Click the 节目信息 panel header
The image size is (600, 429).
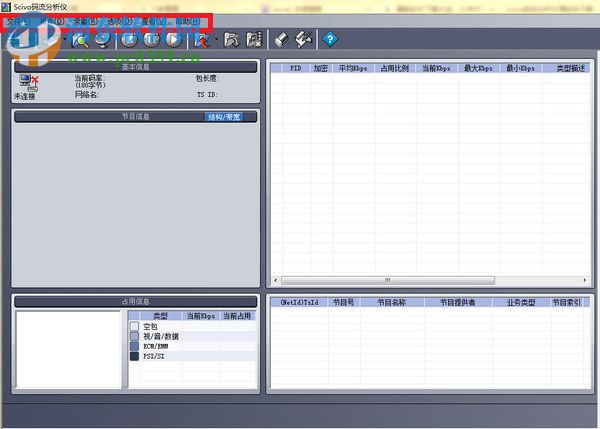[135, 116]
